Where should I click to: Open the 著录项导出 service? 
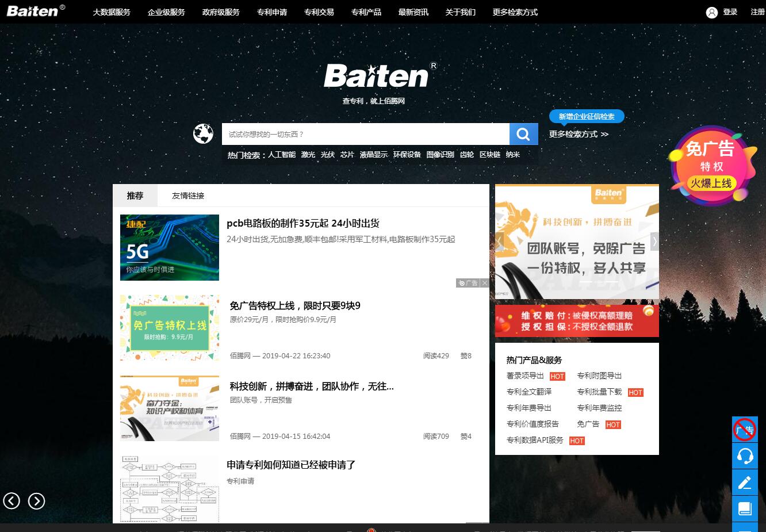(x=525, y=376)
